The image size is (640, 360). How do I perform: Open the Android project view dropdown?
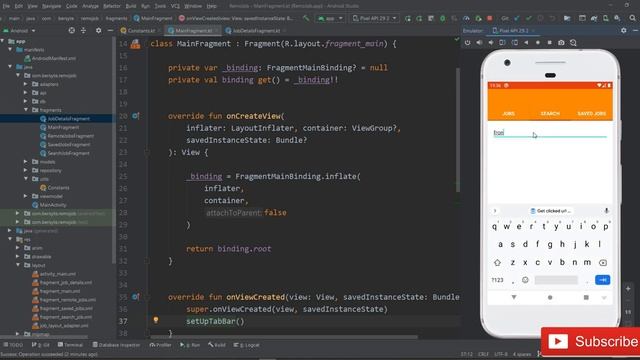pyautogui.click(x=19, y=31)
